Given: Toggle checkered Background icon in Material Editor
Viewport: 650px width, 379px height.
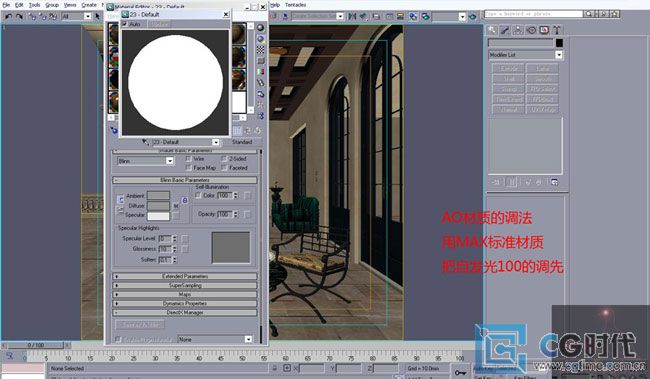Looking at the screenshot, I should click(x=260, y=50).
